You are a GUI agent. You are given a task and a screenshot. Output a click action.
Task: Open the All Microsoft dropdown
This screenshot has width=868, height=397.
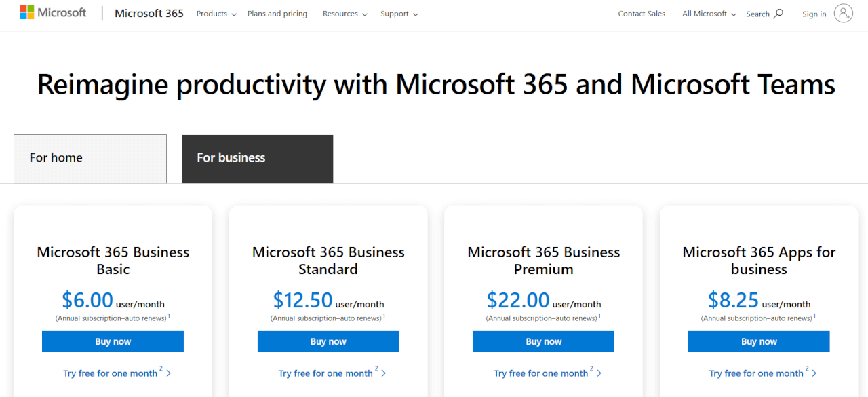(x=708, y=13)
